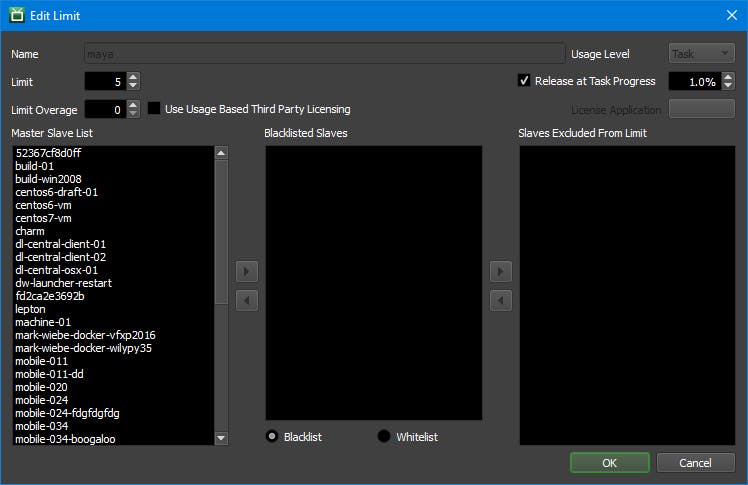This screenshot has width=748, height=485.
Task: Move selected slave to Slaves Excluded From Limit
Action: pos(500,272)
